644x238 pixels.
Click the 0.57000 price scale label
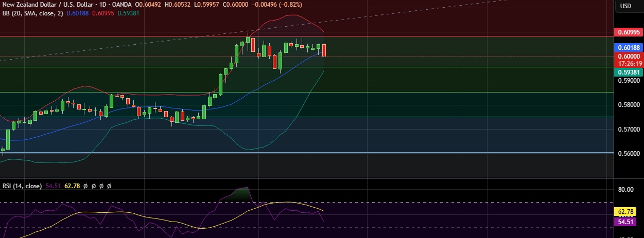coord(629,130)
